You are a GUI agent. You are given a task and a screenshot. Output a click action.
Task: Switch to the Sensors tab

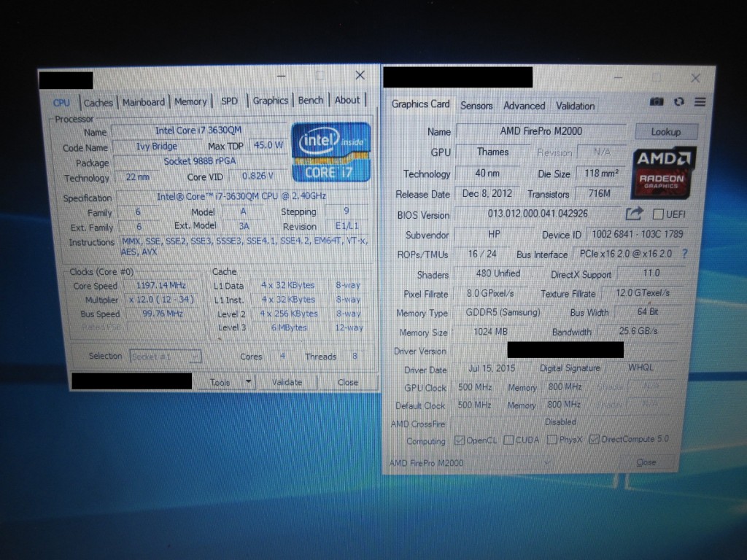click(476, 106)
